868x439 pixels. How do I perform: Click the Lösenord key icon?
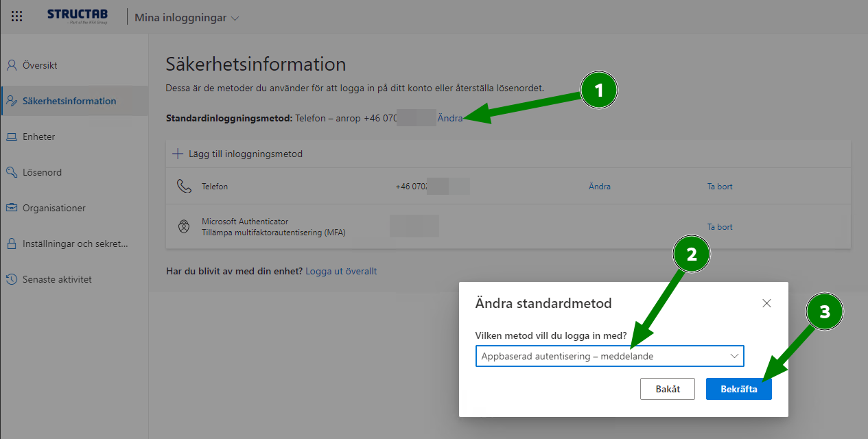click(11, 173)
